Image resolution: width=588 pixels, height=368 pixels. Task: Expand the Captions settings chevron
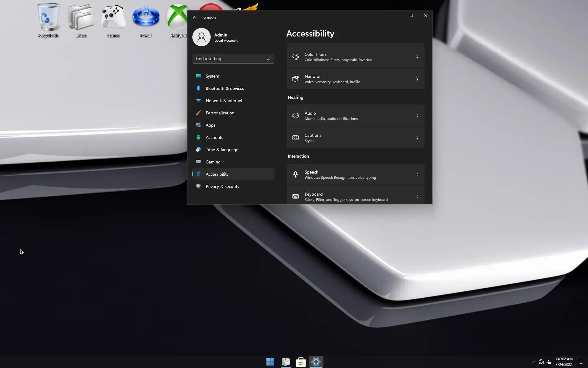417,138
